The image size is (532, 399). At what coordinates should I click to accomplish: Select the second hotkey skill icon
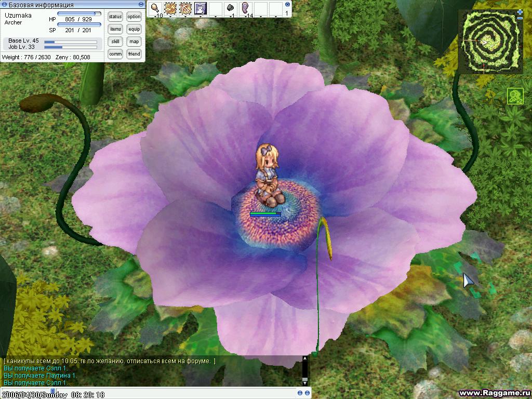coord(170,8)
